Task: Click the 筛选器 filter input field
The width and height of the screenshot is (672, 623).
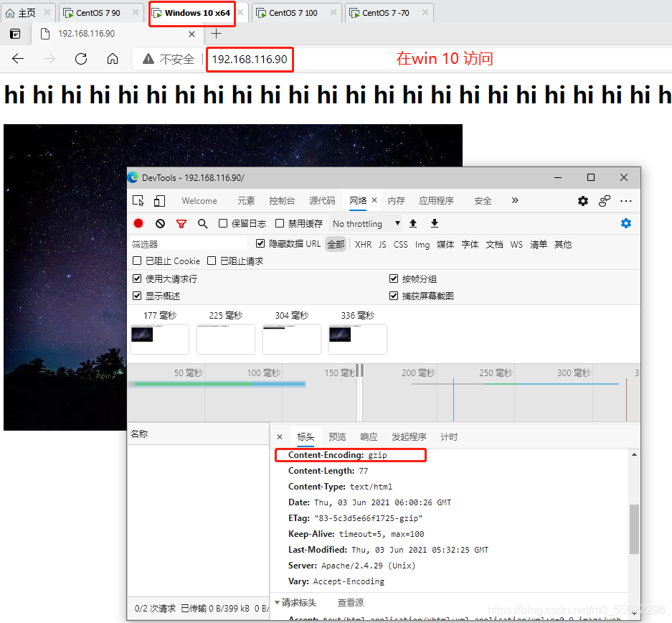Action: click(189, 244)
